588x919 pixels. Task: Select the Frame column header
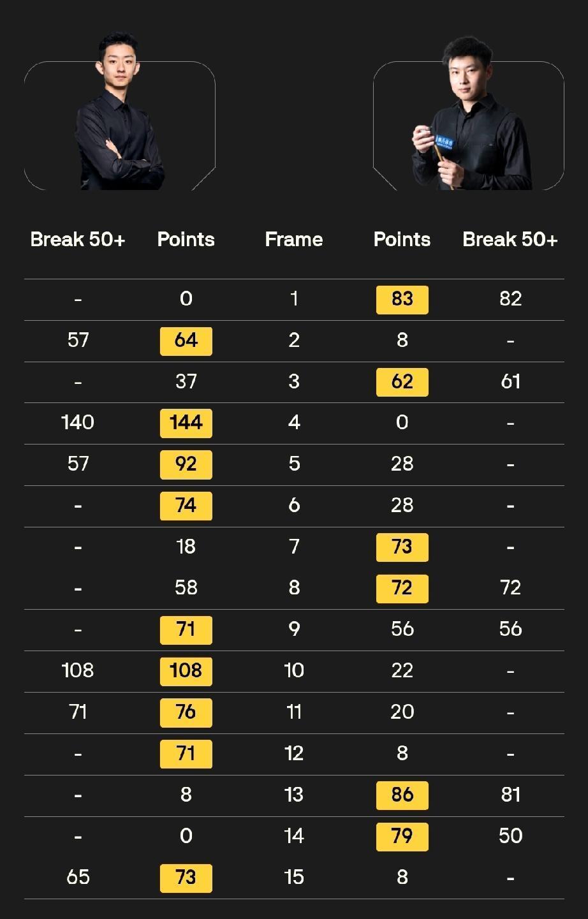[293, 240]
